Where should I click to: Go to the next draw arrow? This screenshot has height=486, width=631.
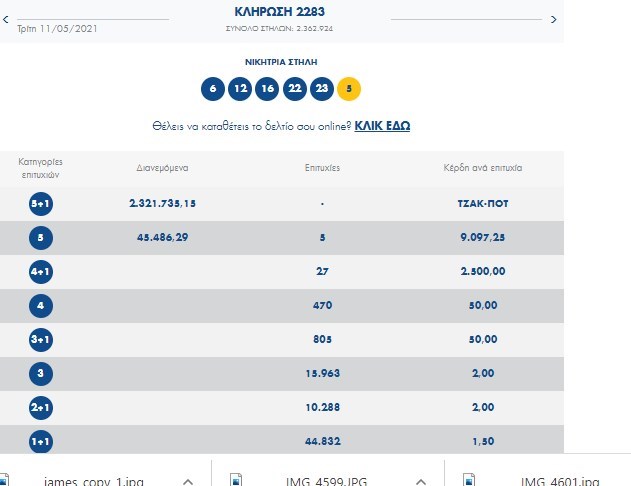click(x=555, y=19)
